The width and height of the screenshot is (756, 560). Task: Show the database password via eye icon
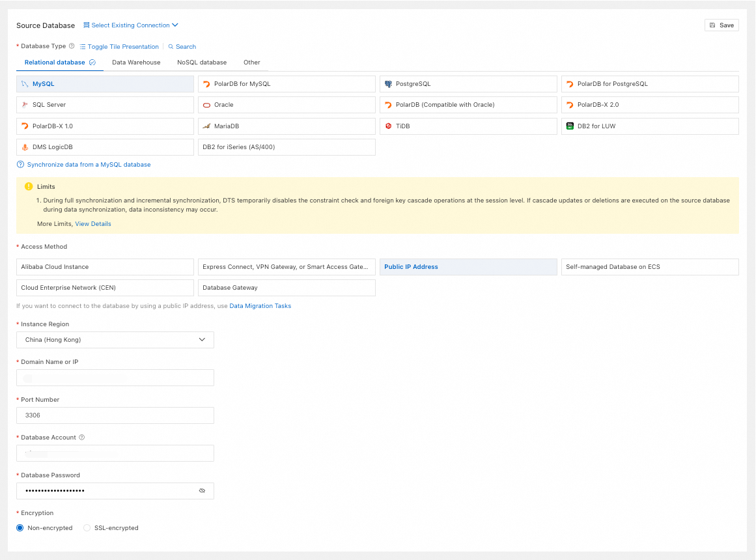click(x=202, y=491)
